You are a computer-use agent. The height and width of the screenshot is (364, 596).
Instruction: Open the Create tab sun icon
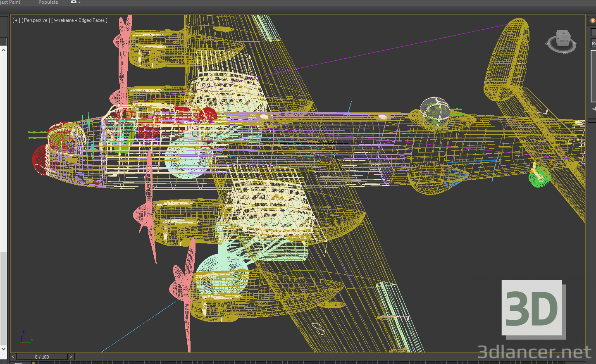click(x=592, y=20)
